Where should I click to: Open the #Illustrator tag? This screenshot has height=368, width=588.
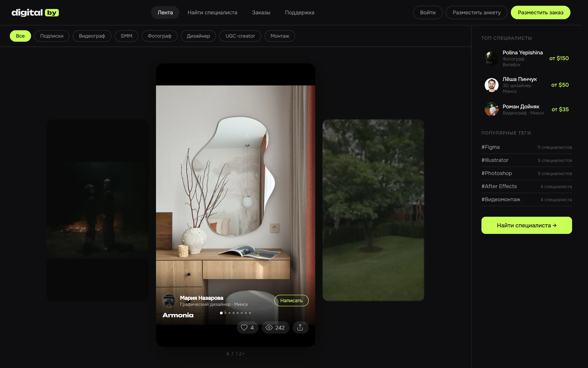(527, 160)
